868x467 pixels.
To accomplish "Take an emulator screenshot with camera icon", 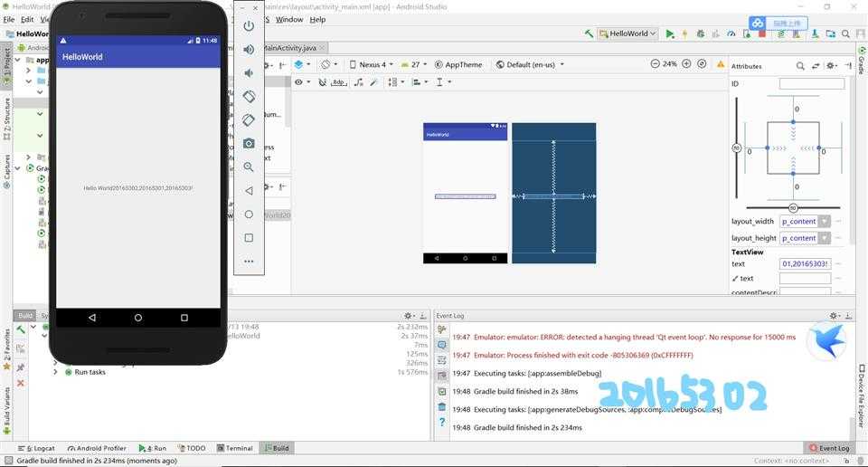I will (x=249, y=144).
